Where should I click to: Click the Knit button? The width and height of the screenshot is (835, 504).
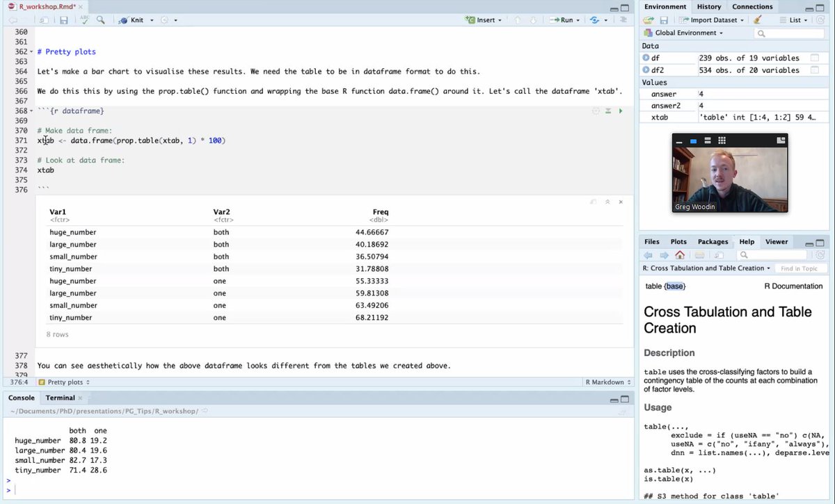(131, 20)
